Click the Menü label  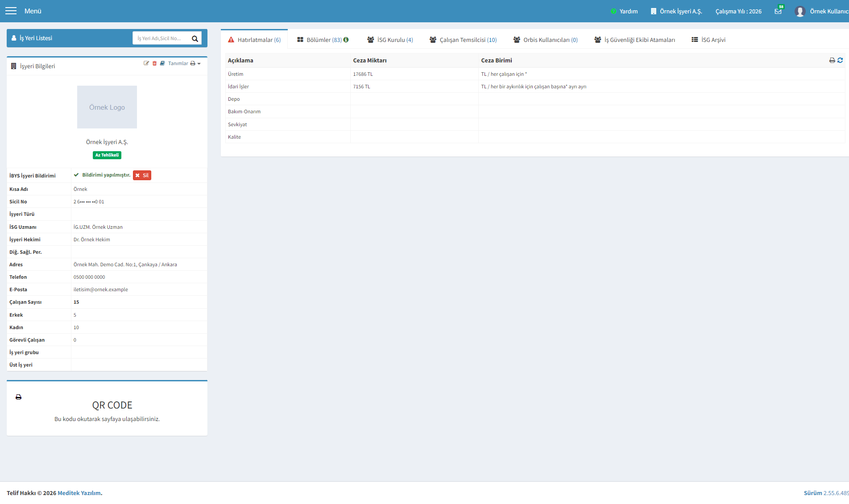pyautogui.click(x=33, y=11)
